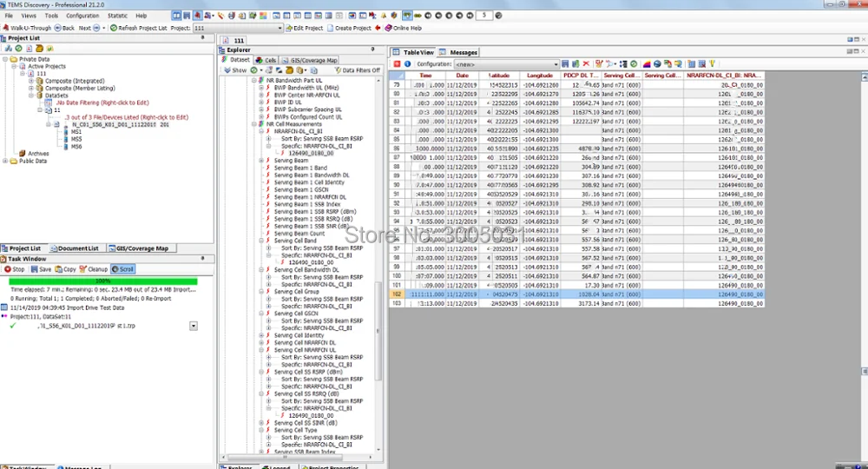Image resolution: width=868 pixels, height=469 pixels.
Task: Open the Project dropdown showing 111
Action: (238, 28)
